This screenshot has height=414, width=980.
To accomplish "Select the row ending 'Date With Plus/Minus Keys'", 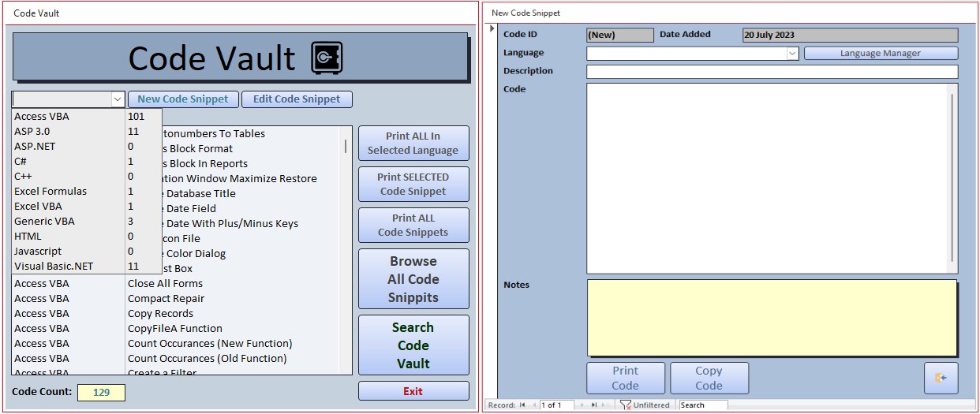I will tap(251, 223).
